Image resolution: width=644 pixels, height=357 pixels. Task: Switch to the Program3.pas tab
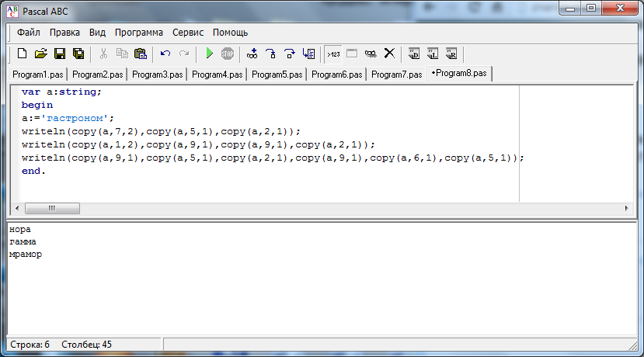157,75
